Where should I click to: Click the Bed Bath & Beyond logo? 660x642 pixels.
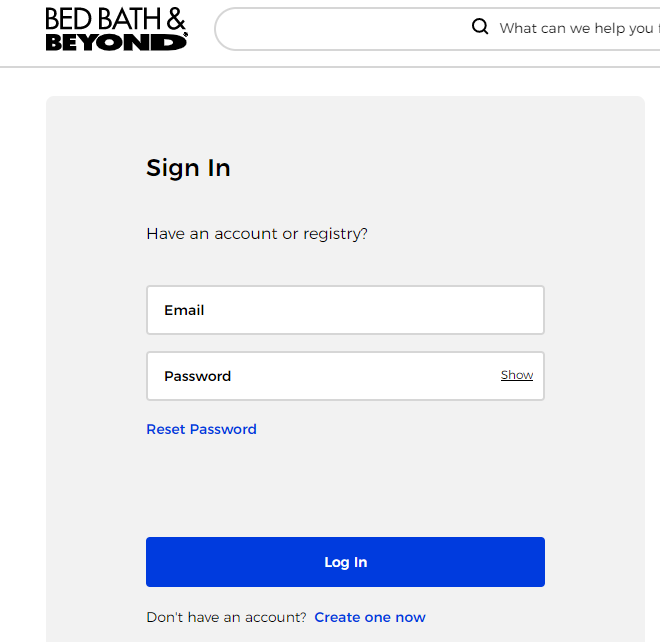point(116,29)
